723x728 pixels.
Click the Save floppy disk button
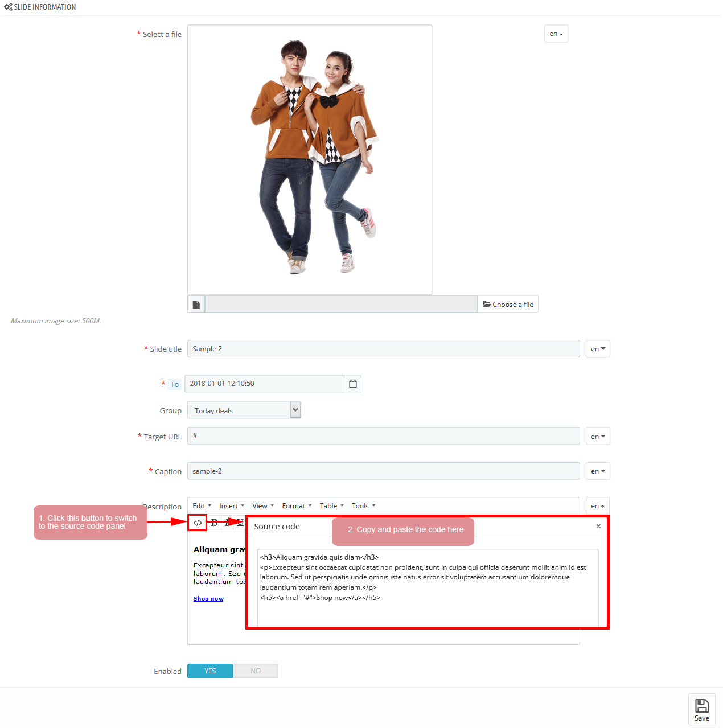[x=702, y=709]
